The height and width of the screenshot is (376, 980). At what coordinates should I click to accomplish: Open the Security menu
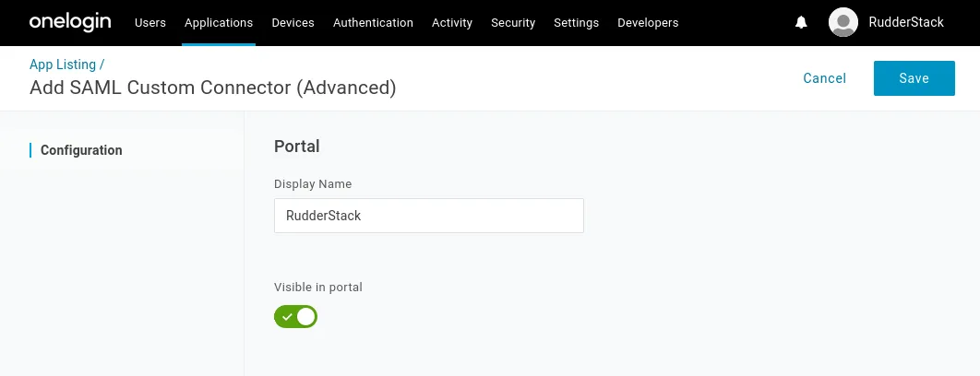[x=513, y=22]
